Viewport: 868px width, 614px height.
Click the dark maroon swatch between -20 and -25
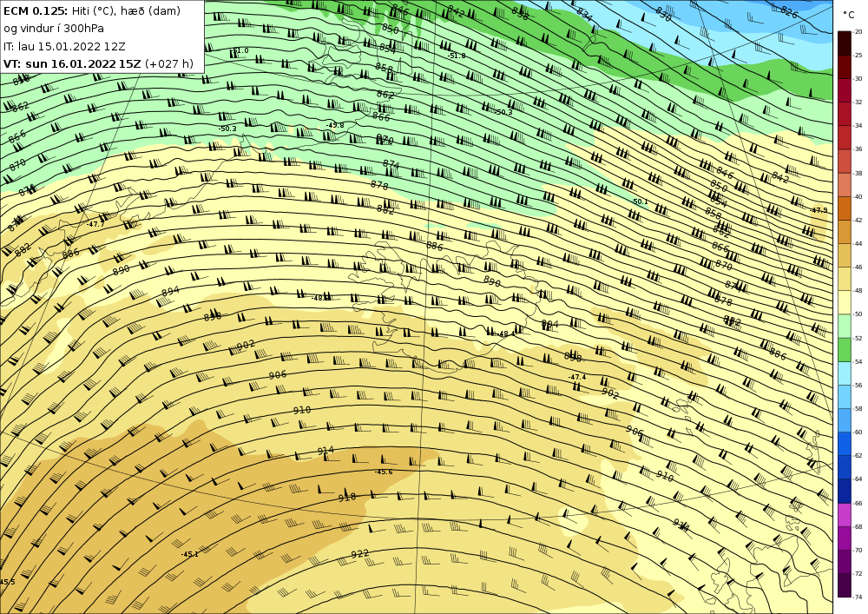coord(845,43)
